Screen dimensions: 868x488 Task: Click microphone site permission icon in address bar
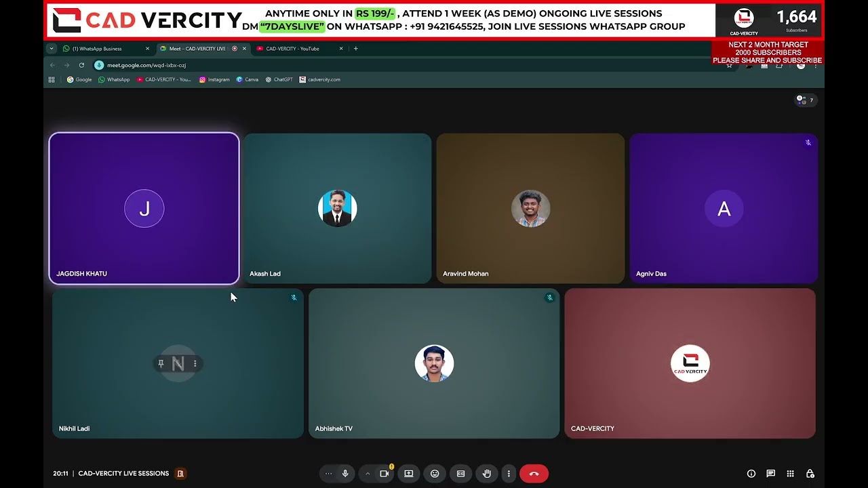(99, 65)
